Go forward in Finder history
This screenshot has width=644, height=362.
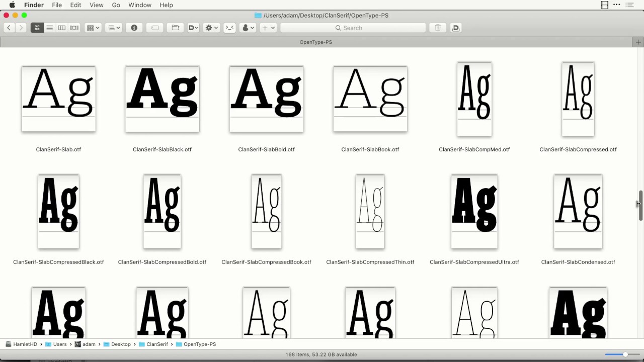click(x=21, y=28)
